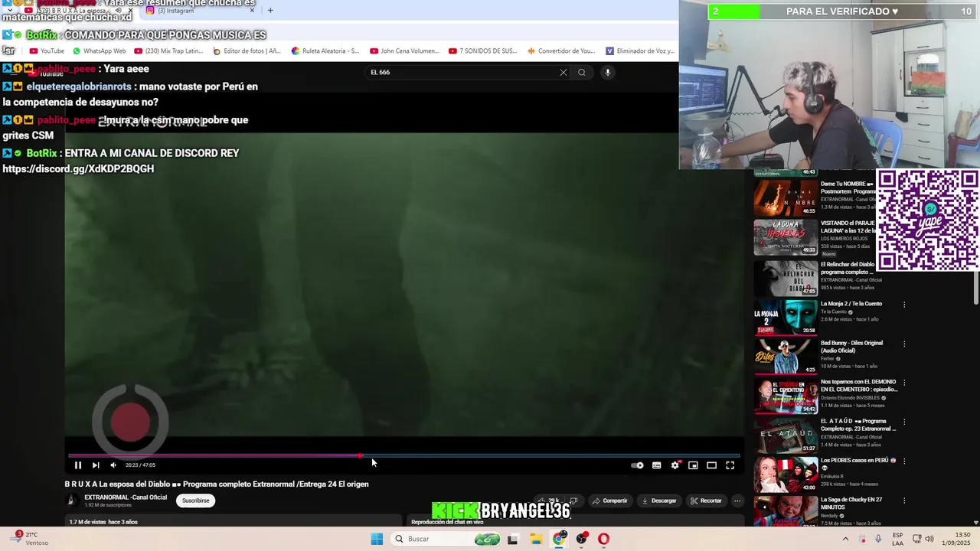Open EXTRANORMAL channel avatar
980x551 pixels.
tap(71, 500)
